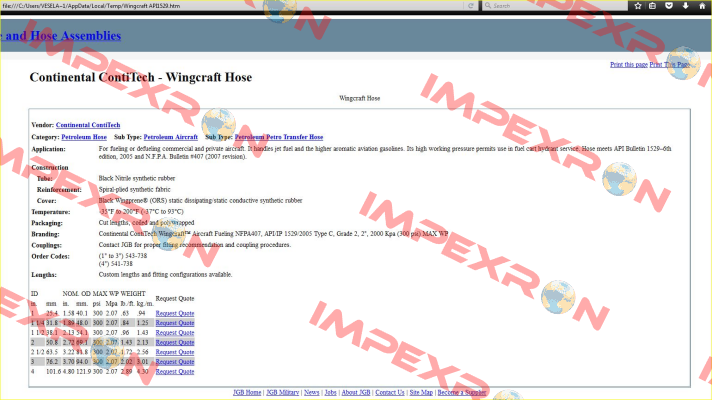Open the bookmarks list icon
Viewport: 712px width, 400px height.
(653, 5)
